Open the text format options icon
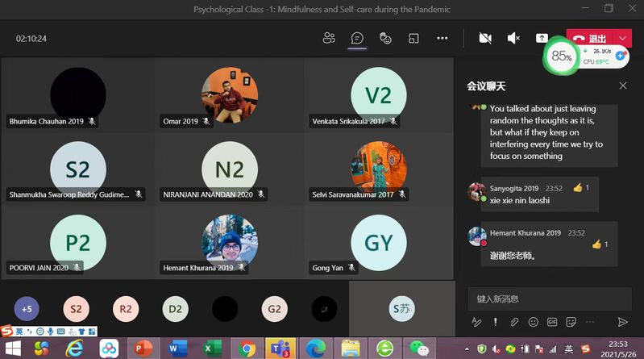Screen dimensions: 644x359 tap(476, 322)
